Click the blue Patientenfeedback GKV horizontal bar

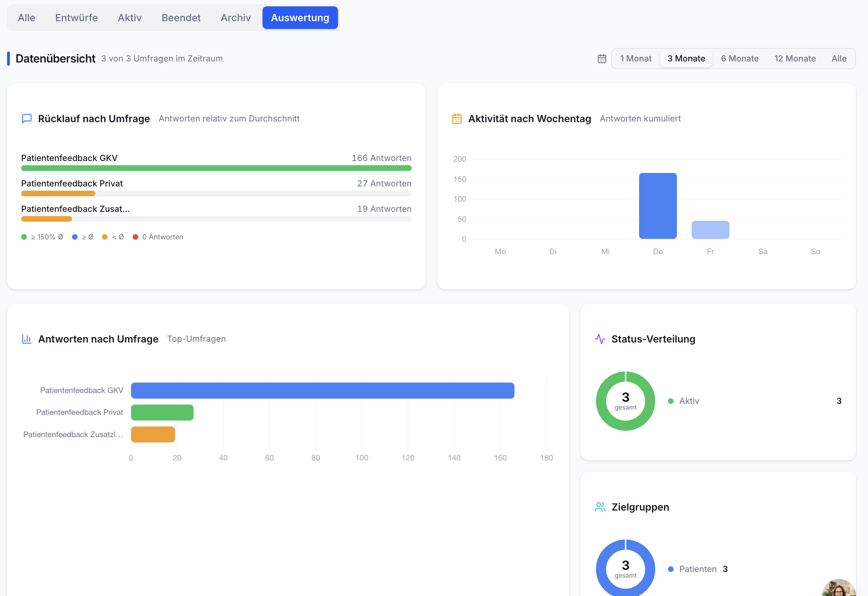click(x=323, y=391)
